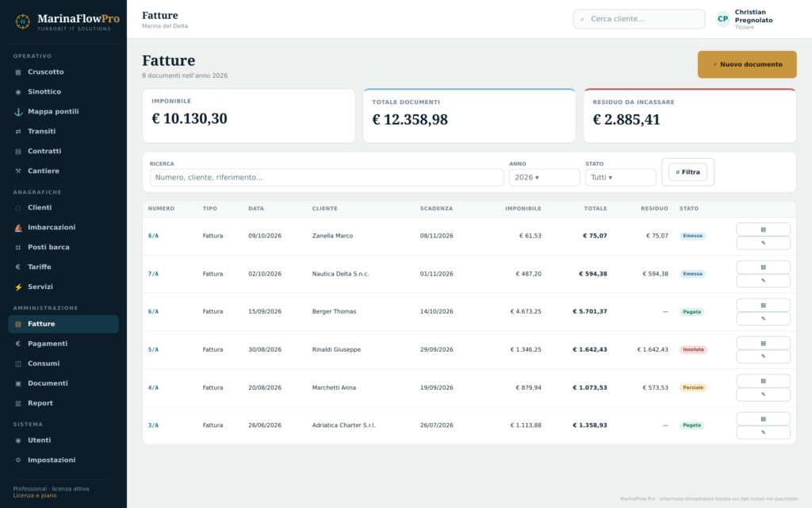Open invoice number 5/A link
This screenshot has width=812, height=508.
(153, 349)
